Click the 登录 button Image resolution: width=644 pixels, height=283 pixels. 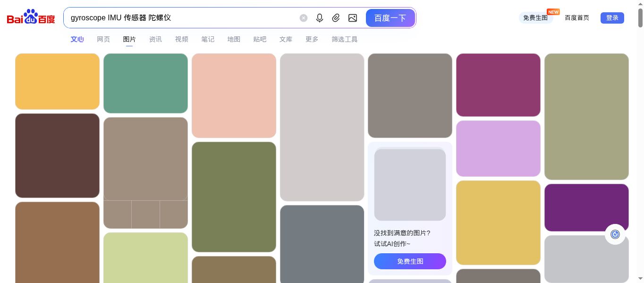coord(612,18)
